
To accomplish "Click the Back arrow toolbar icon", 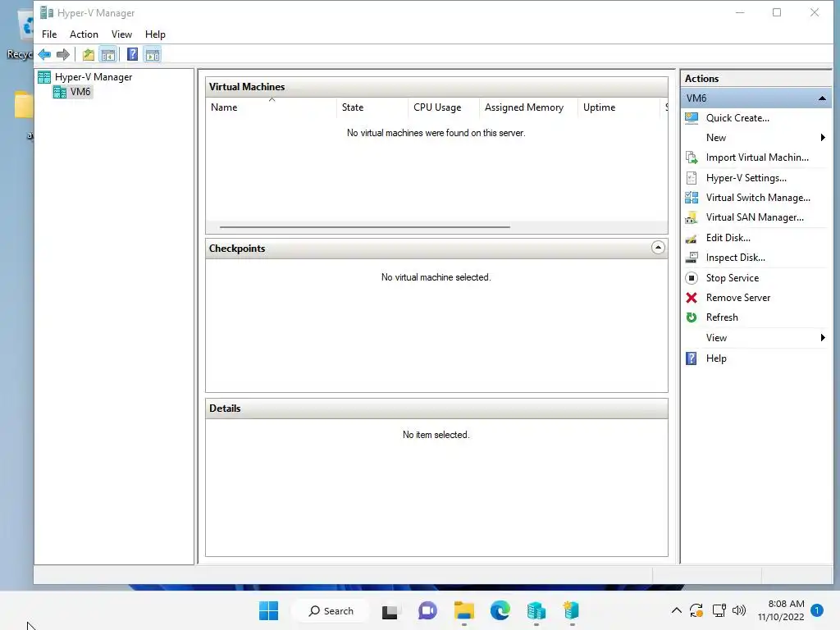I will [x=44, y=55].
